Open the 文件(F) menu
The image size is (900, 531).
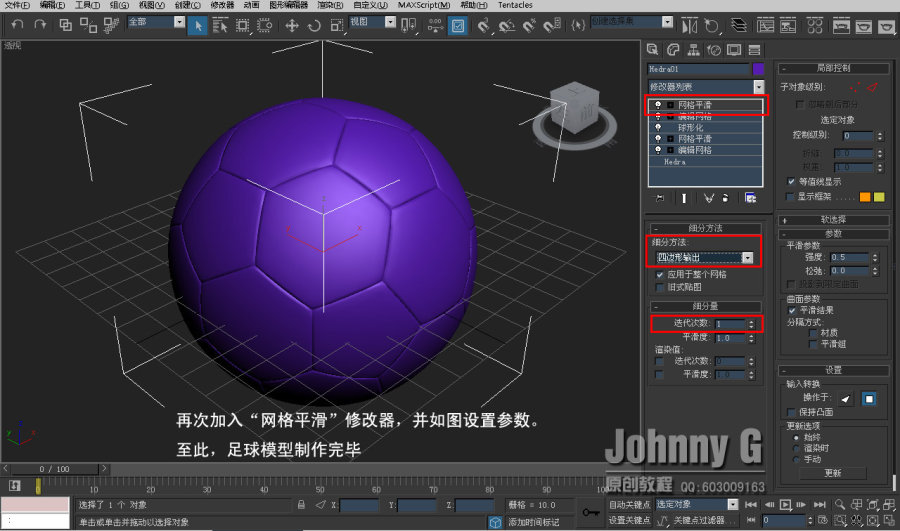(17, 5)
